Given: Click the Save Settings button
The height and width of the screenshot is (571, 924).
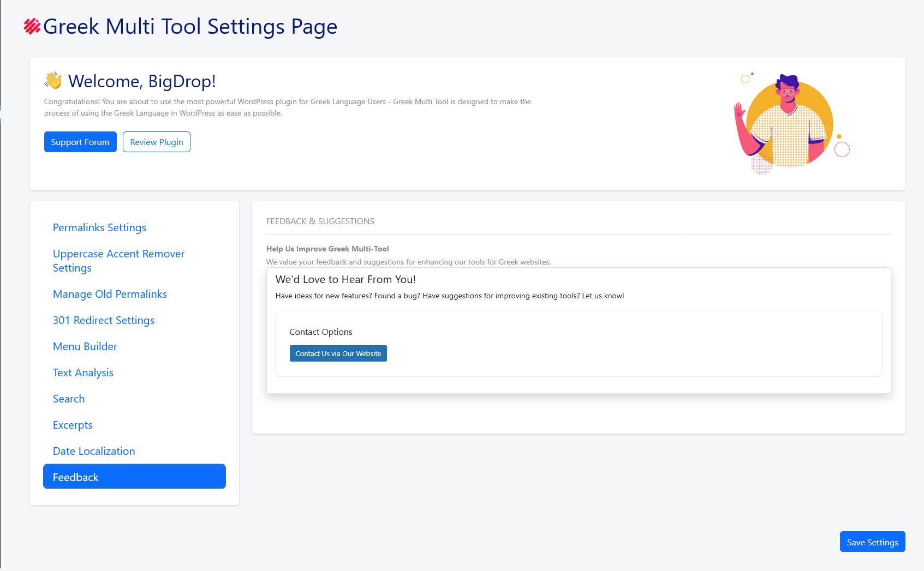Looking at the screenshot, I should (x=872, y=542).
